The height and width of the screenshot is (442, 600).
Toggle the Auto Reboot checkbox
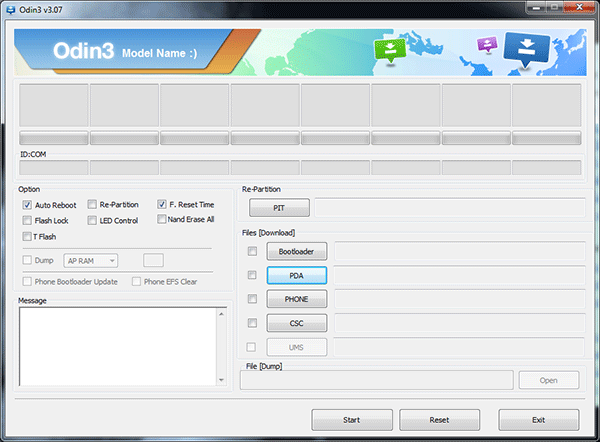point(27,205)
